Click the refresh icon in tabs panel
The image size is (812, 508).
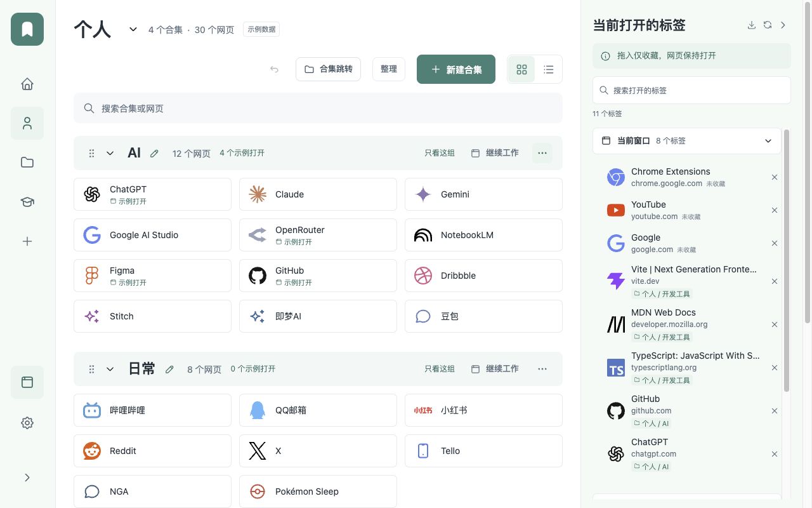(768, 25)
